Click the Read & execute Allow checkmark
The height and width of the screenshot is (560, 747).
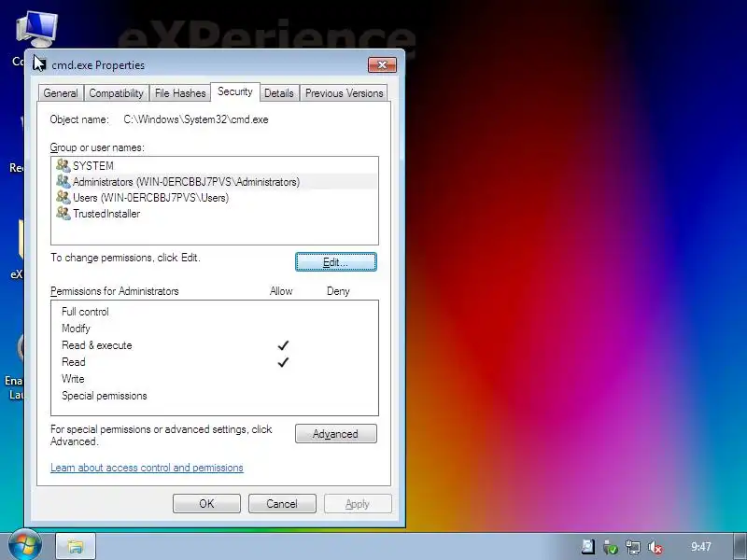tap(283, 345)
